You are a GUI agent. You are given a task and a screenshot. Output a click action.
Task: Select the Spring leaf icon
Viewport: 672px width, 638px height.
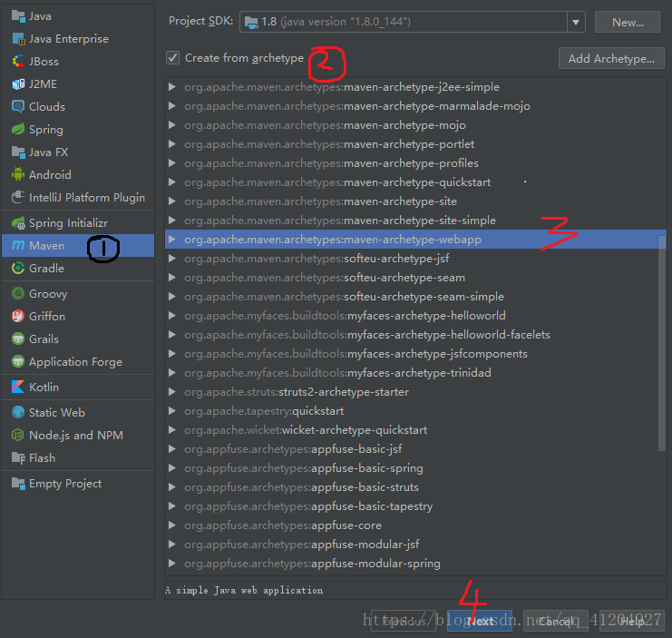(18, 130)
